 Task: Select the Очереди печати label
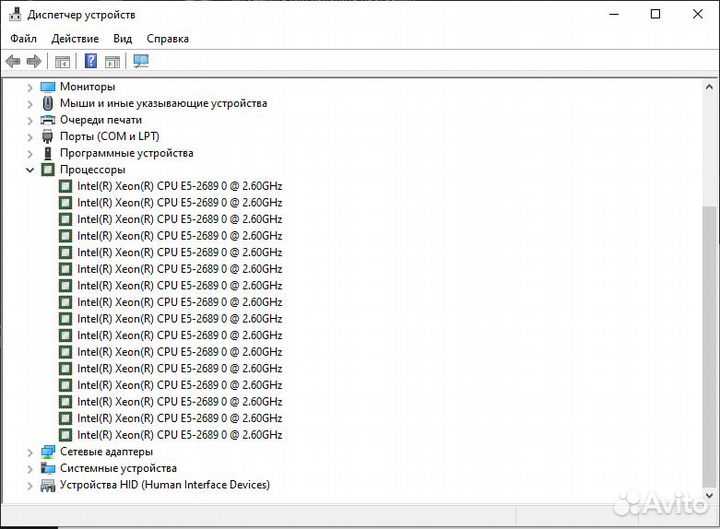pos(101,120)
